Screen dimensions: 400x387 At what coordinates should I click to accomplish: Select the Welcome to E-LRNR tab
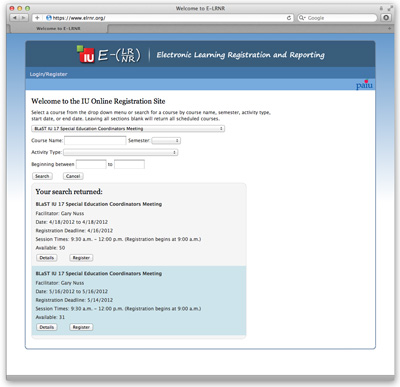(x=58, y=29)
